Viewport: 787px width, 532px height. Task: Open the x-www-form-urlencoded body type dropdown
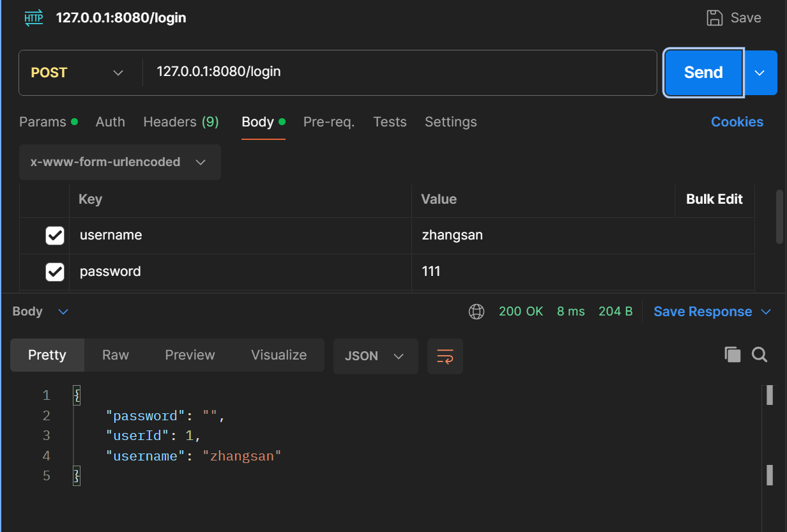(x=119, y=162)
